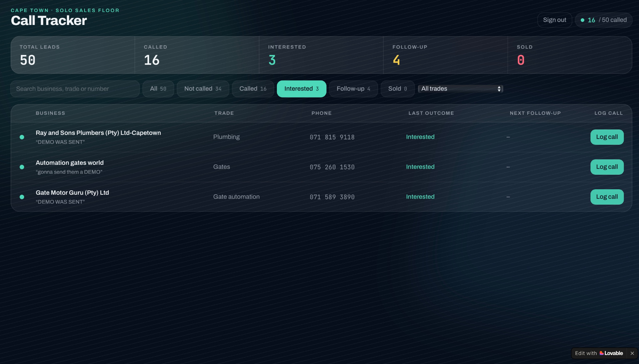The width and height of the screenshot is (639, 364).
Task: Select the All 50 filter tab
Action: [158, 89]
